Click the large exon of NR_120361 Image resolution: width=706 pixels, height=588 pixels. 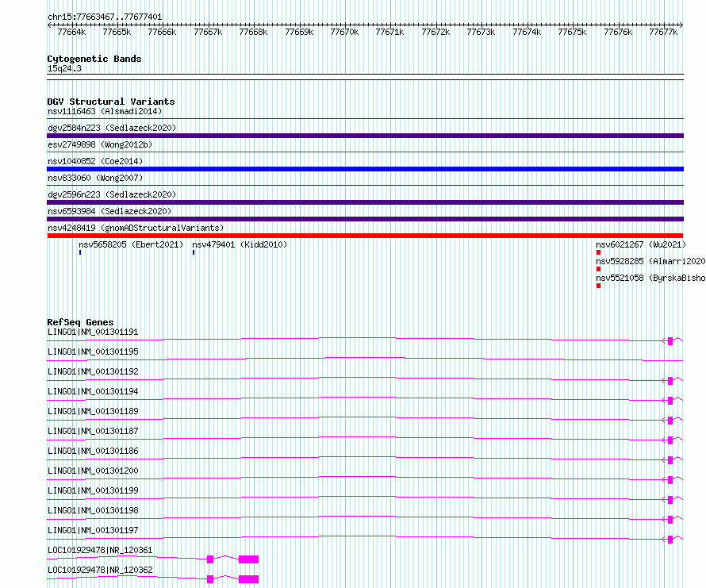click(x=248, y=559)
